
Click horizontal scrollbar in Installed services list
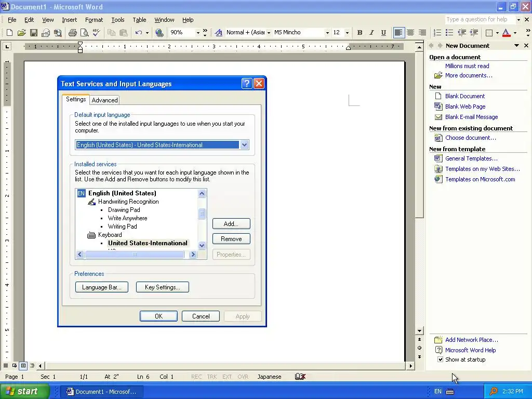pyautogui.click(x=135, y=254)
